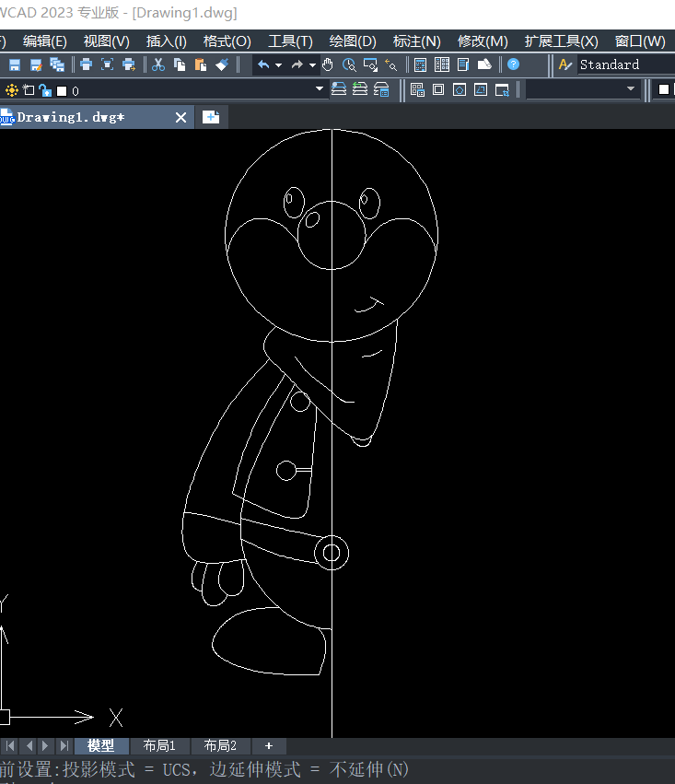Image resolution: width=675 pixels, height=784 pixels.
Task: Open the 扩展工具(X) menu
Action: (561, 41)
